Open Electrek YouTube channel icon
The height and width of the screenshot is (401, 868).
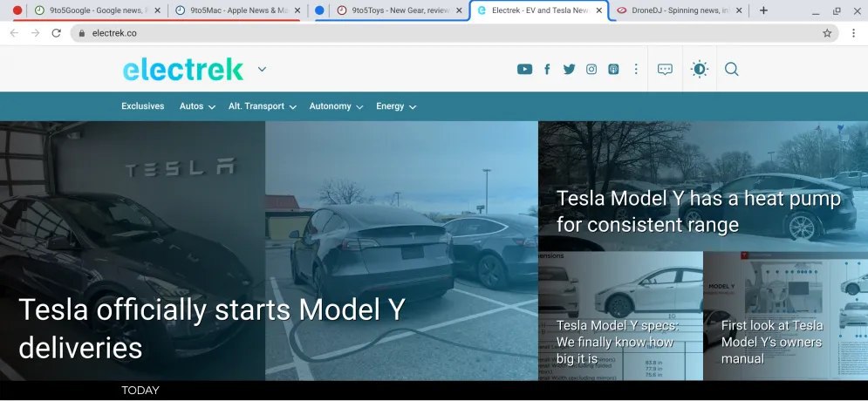click(x=524, y=69)
